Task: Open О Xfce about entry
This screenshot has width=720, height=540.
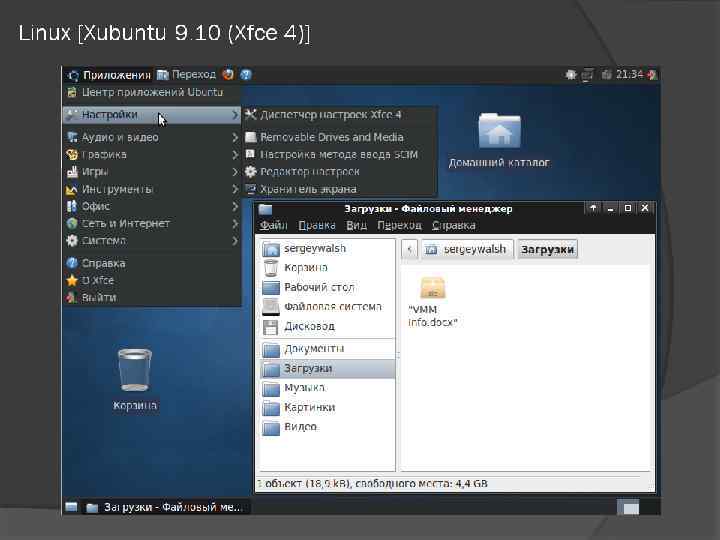Action: pos(152,280)
